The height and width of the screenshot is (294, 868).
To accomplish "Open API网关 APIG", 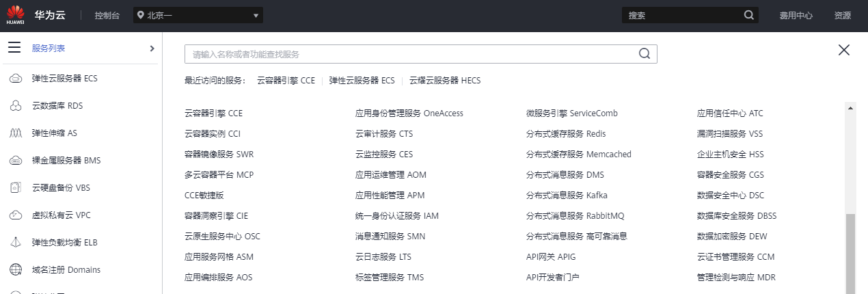I will click(551, 256).
